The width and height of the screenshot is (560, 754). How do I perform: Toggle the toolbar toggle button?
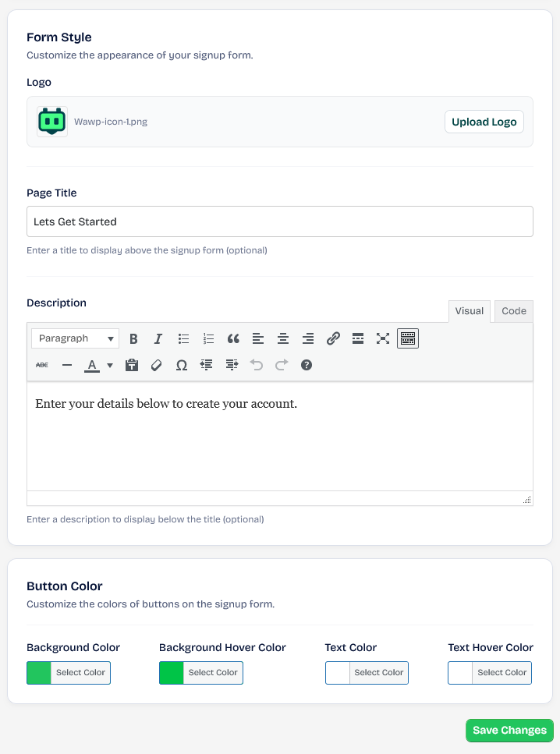pos(408,338)
